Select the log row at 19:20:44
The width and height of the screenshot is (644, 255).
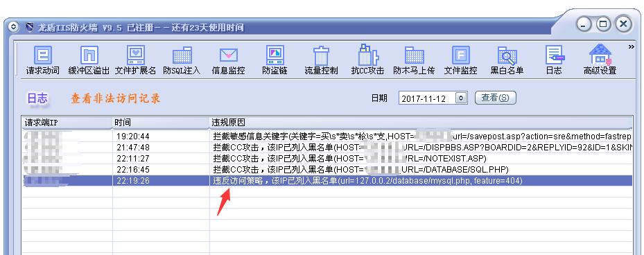(x=327, y=137)
